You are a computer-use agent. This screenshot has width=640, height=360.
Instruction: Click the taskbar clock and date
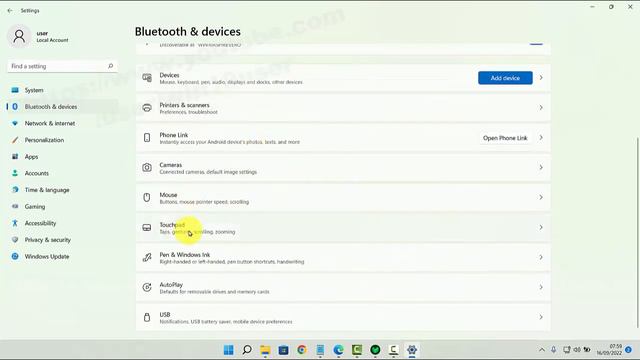point(609,350)
